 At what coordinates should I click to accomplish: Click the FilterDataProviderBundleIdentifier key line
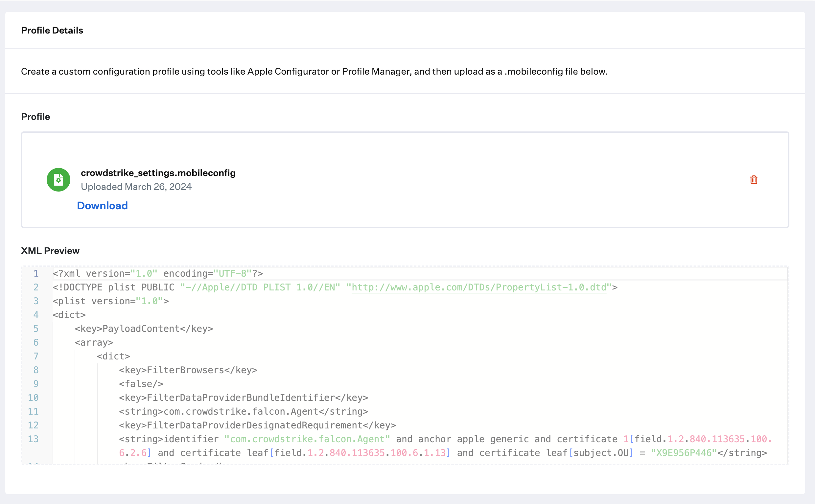[243, 398]
